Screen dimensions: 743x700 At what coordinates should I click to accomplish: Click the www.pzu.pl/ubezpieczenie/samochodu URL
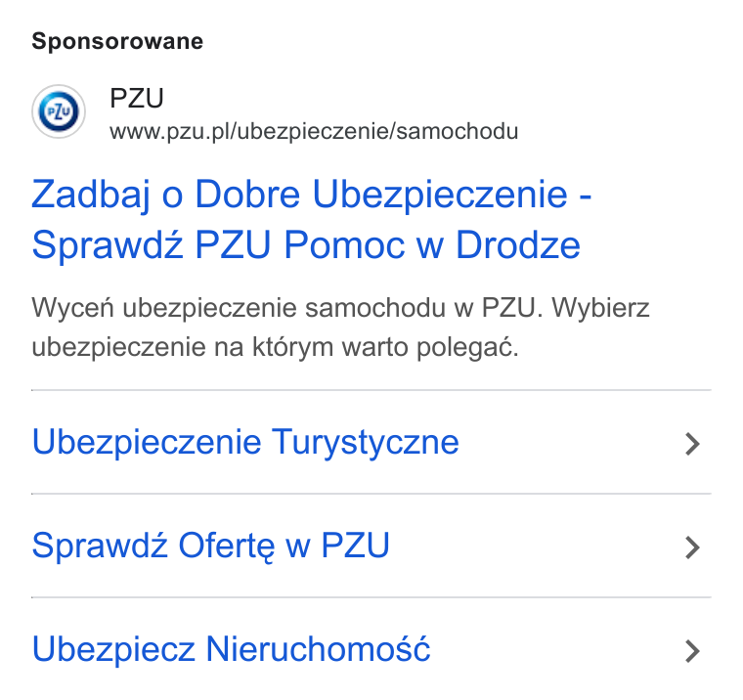click(314, 131)
